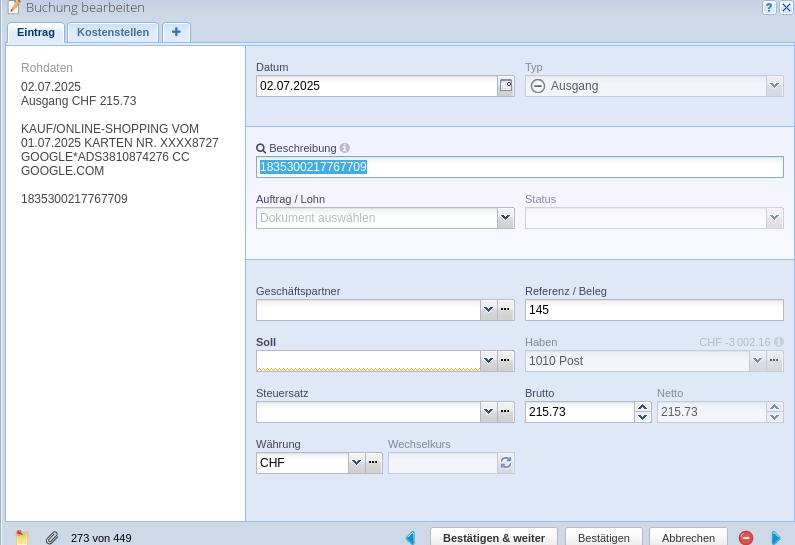This screenshot has height=545, width=795.
Task: Decrease Netto amount with down arrow
Action: tap(775, 417)
